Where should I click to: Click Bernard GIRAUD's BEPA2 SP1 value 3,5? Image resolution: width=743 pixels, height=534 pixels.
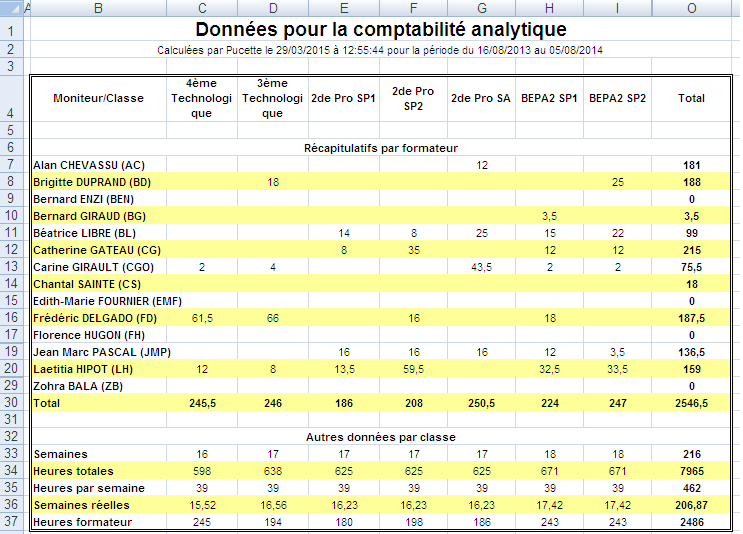click(549, 216)
